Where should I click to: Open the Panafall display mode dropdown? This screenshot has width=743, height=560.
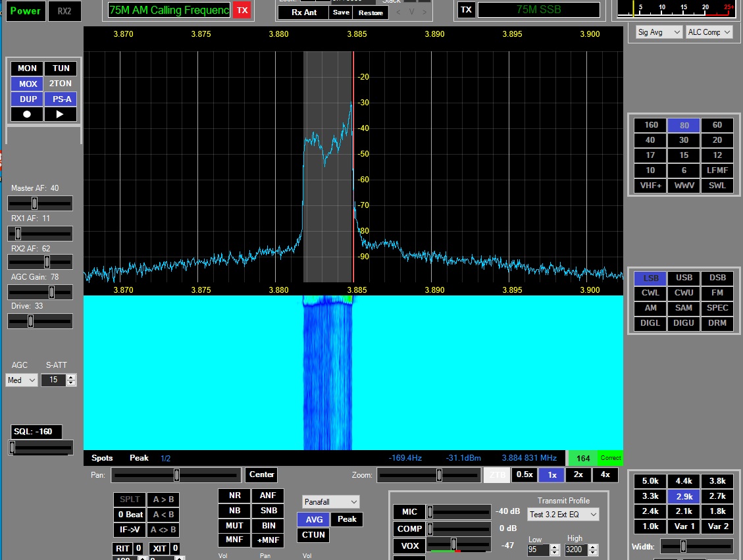point(331,501)
